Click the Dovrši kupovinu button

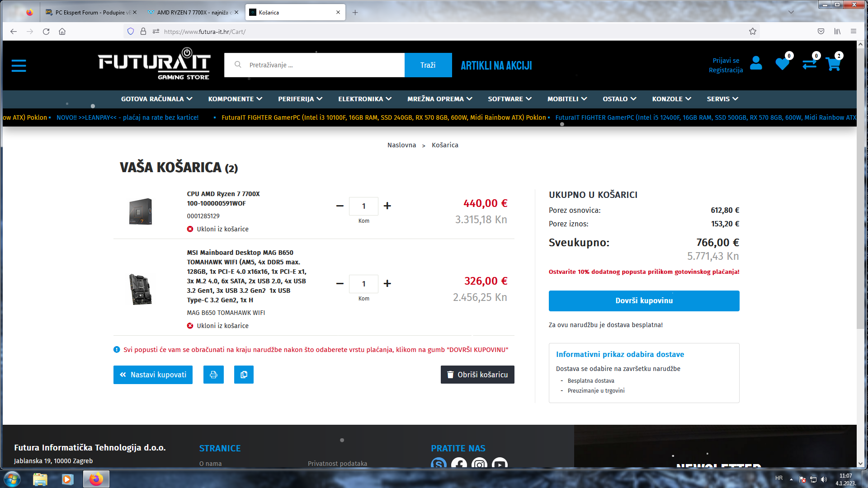pos(644,301)
